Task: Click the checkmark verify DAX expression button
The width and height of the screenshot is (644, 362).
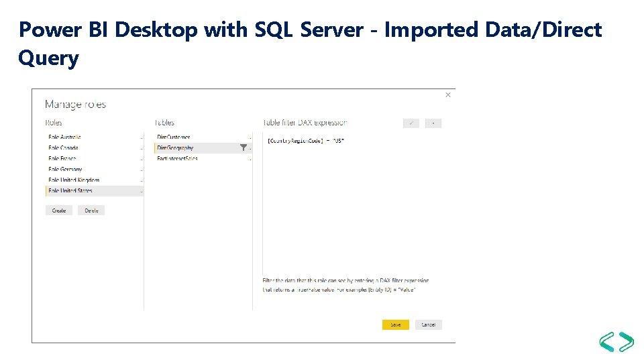Action: point(411,123)
